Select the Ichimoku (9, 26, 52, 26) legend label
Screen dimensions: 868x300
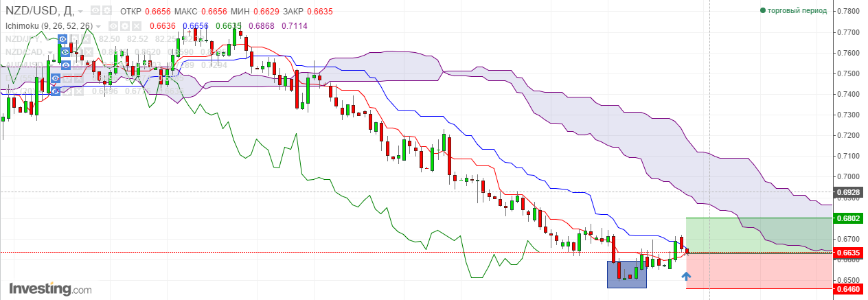[49, 26]
